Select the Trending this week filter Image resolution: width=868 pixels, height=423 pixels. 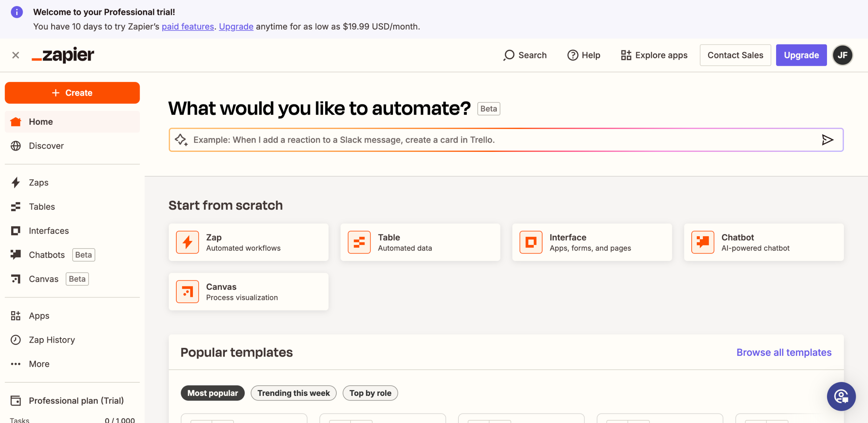click(x=293, y=393)
